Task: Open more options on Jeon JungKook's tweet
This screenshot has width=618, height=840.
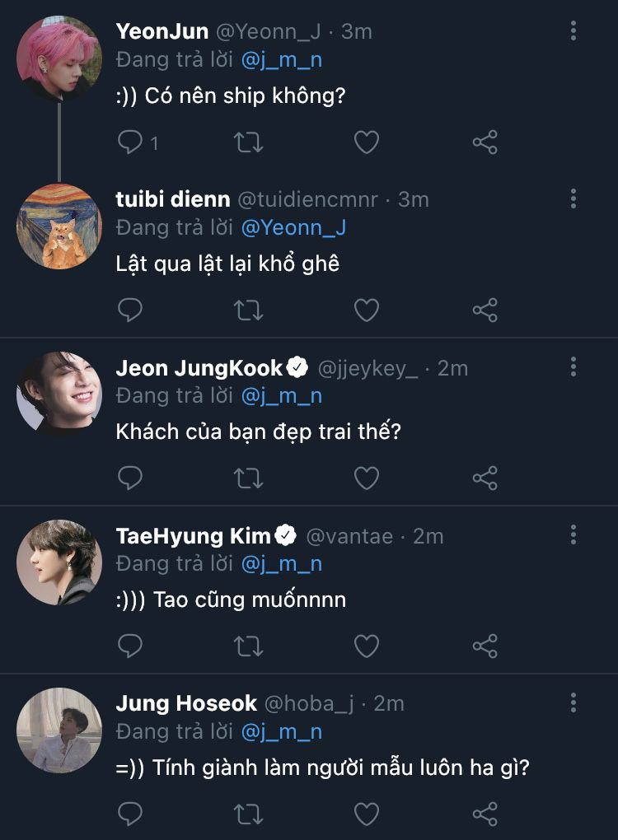Action: (x=574, y=367)
